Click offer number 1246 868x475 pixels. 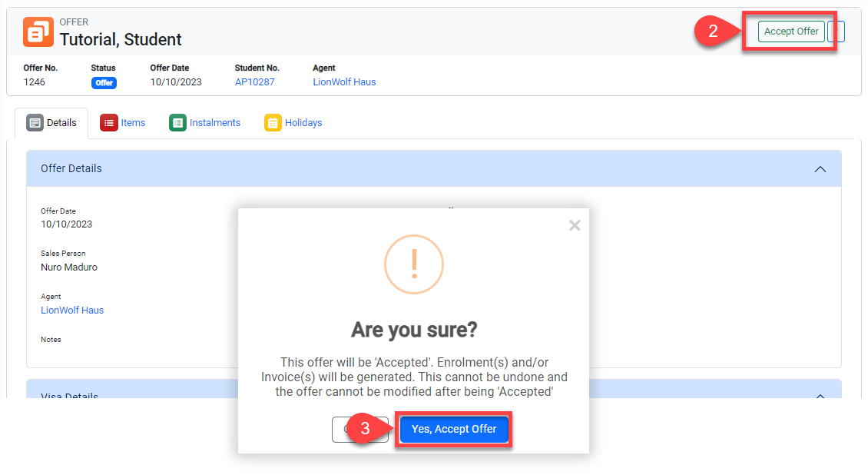pyautogui.click(x=35, y=82)
